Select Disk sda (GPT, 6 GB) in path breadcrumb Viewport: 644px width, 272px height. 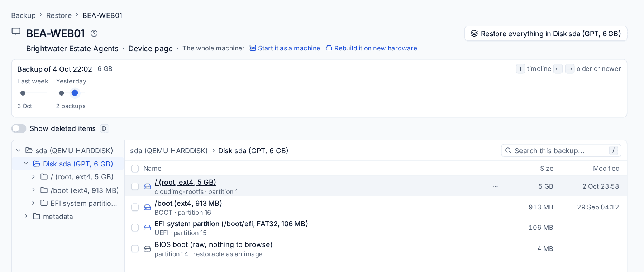(x=253, y=151)
